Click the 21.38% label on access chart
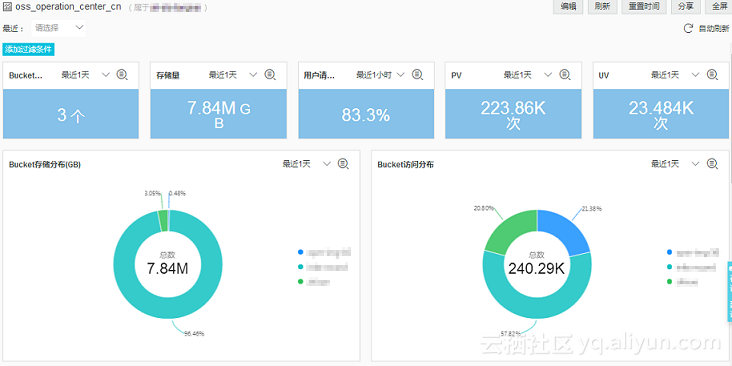Image resolution: width=732 pixels, height=366 pixels. tap(591, 209)
